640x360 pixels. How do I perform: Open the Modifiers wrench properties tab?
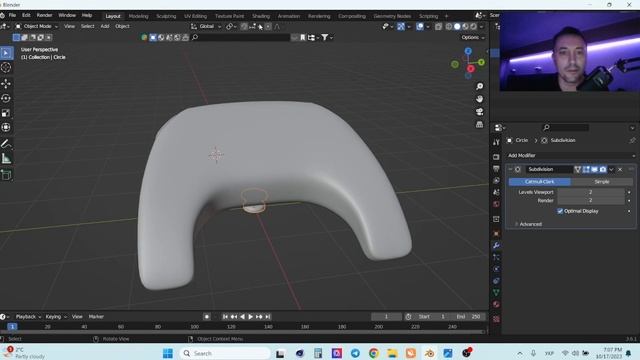tap(496, 245)
